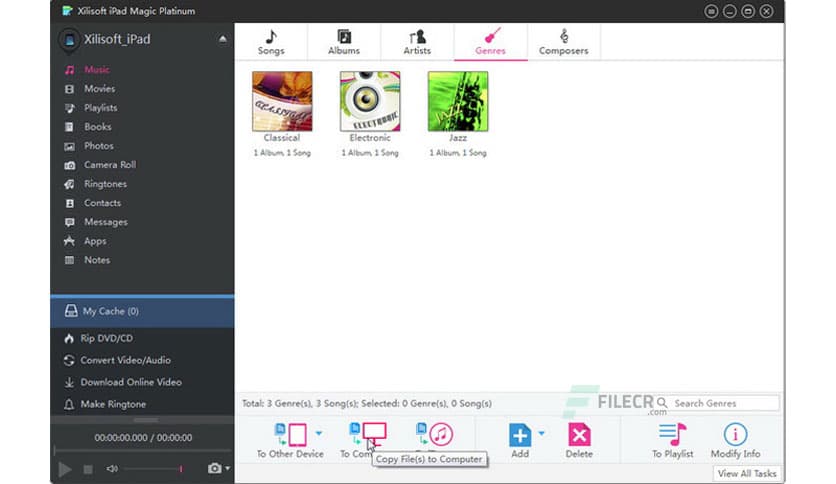This screenshot has height=484, width=836.
Task: Switch to the Albums tab
Action: click(x=344, y=42)
